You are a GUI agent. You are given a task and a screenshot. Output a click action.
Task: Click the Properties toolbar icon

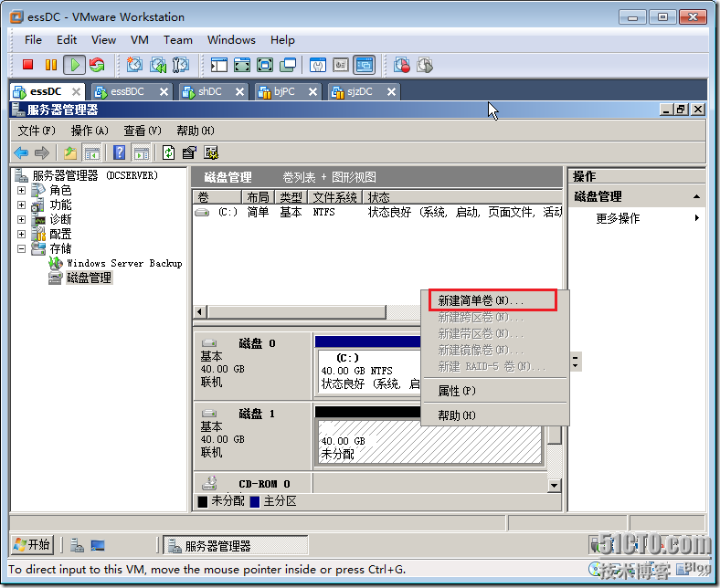189,152
